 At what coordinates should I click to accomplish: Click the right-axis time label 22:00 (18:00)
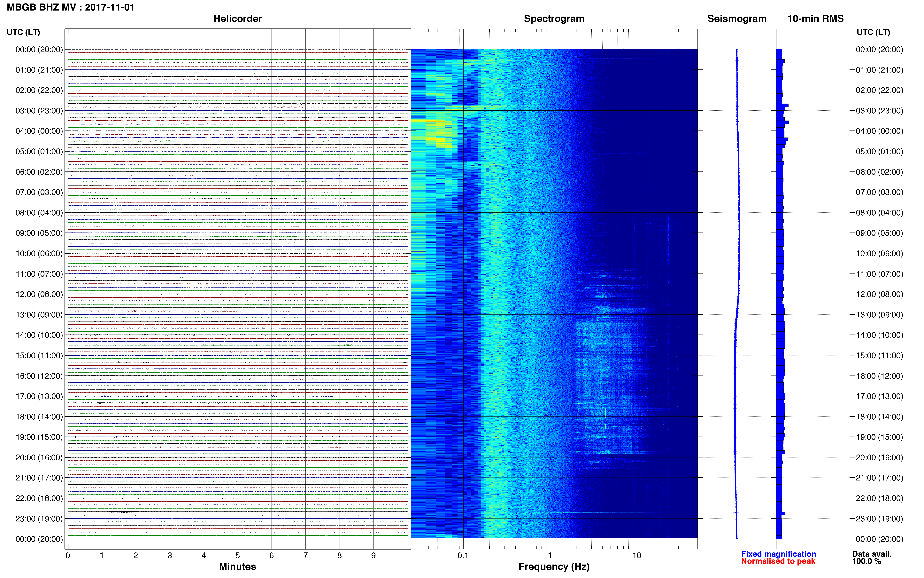coord(879,498)
